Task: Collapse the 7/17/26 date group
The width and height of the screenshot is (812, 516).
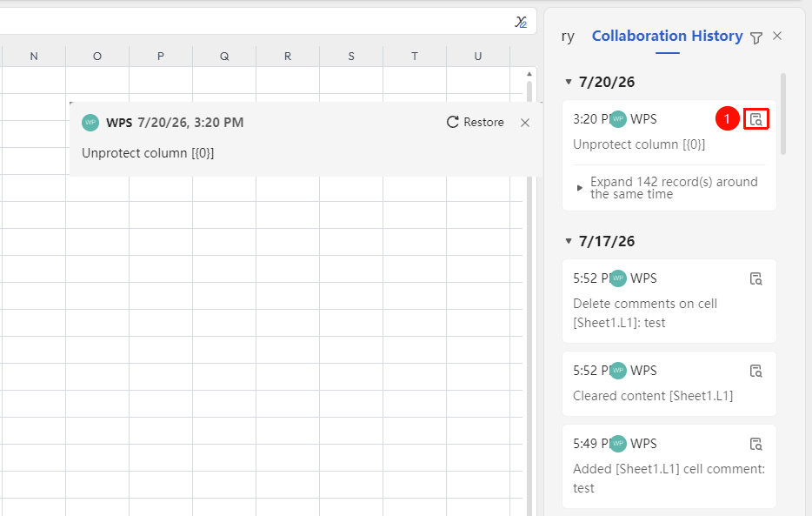Action: [569, 241]
